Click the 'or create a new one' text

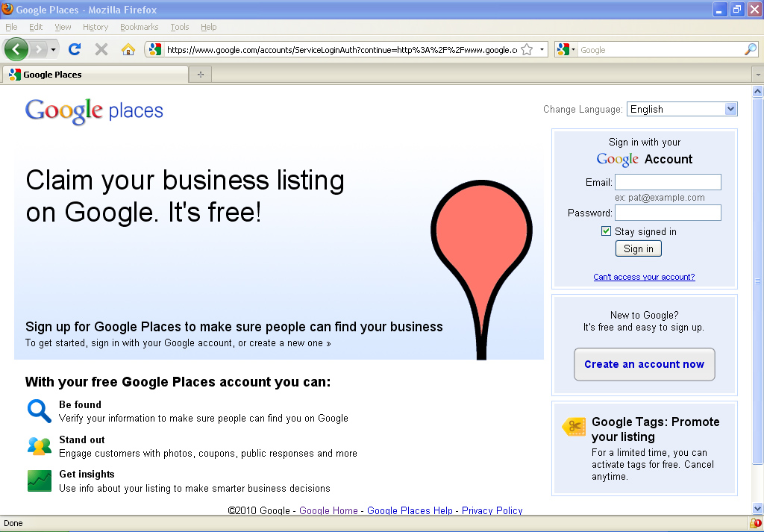[281, 343]
